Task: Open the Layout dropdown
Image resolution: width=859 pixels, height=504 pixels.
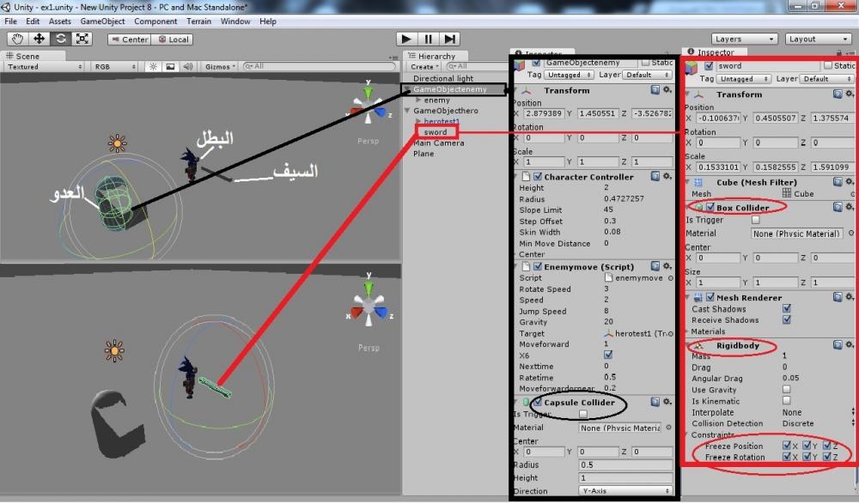Action: (818, 39)
